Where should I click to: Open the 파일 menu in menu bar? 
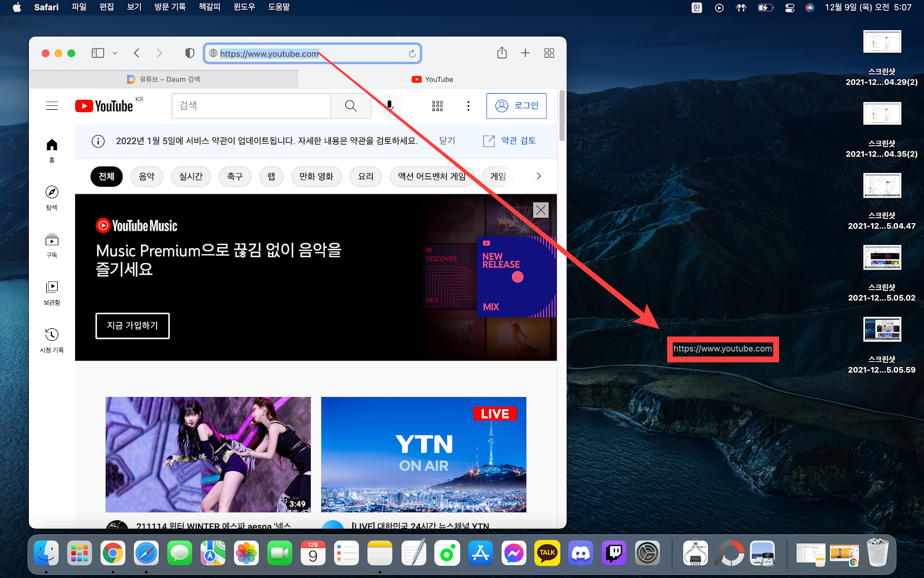coord(79,7)
